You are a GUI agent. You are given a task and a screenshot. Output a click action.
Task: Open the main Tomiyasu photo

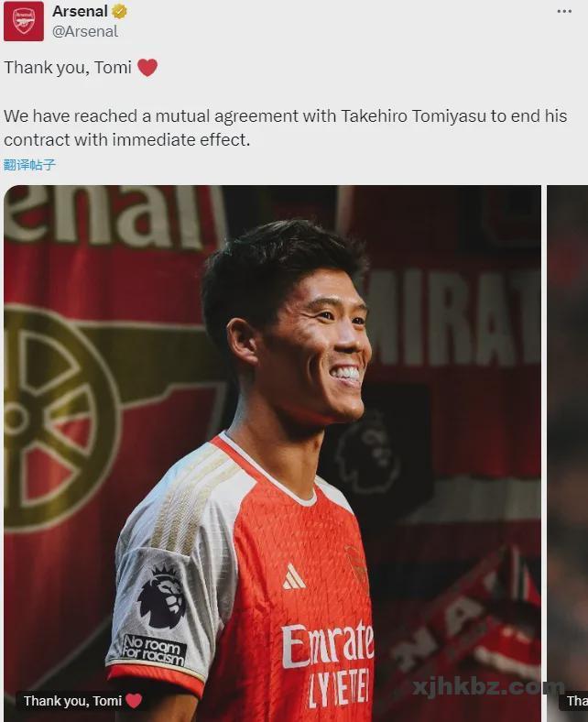click(272, 454)
